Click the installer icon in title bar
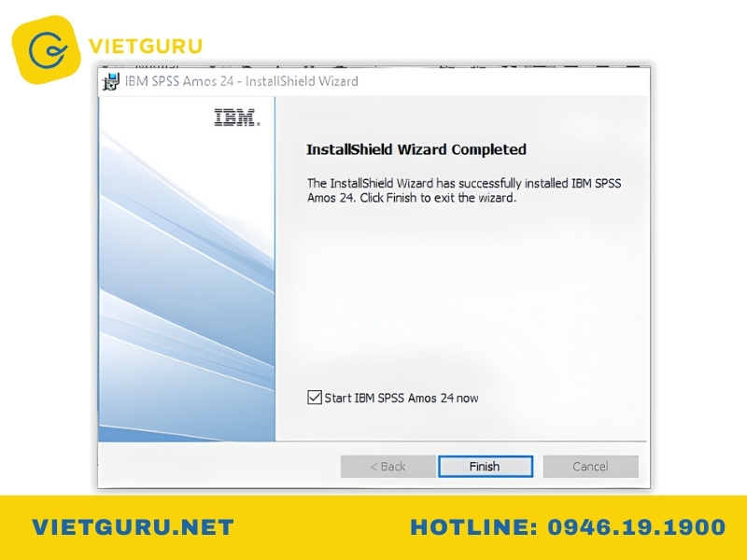Screen dimensions: 747x560 click(111, 81)
